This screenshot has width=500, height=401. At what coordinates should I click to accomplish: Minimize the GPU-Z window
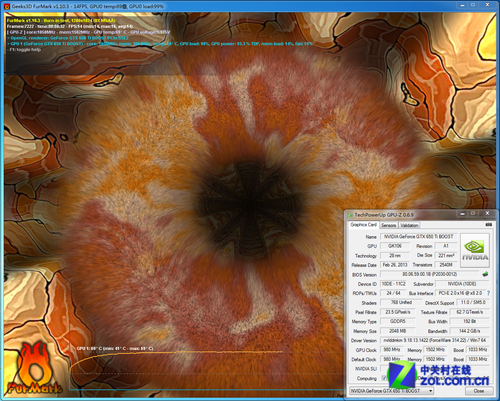click(x=462, y=214)
